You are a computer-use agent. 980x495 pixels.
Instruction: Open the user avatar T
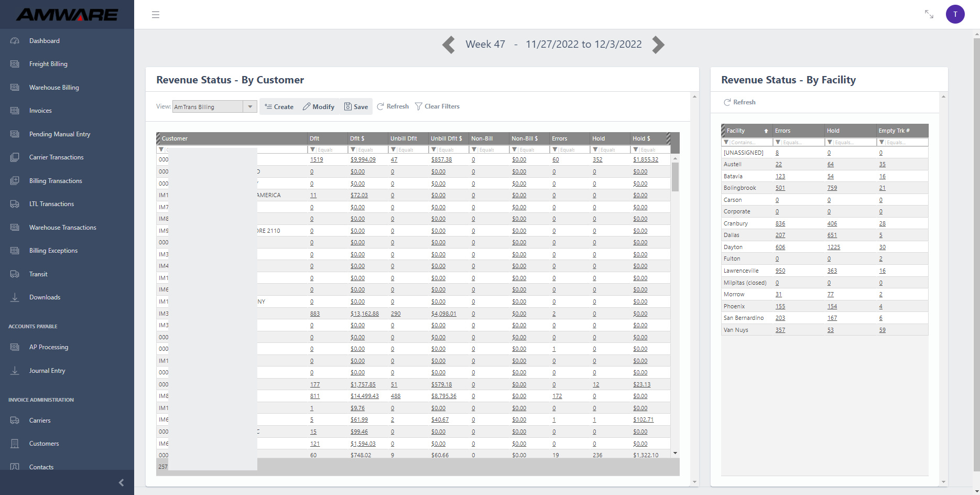pos(955,14)
